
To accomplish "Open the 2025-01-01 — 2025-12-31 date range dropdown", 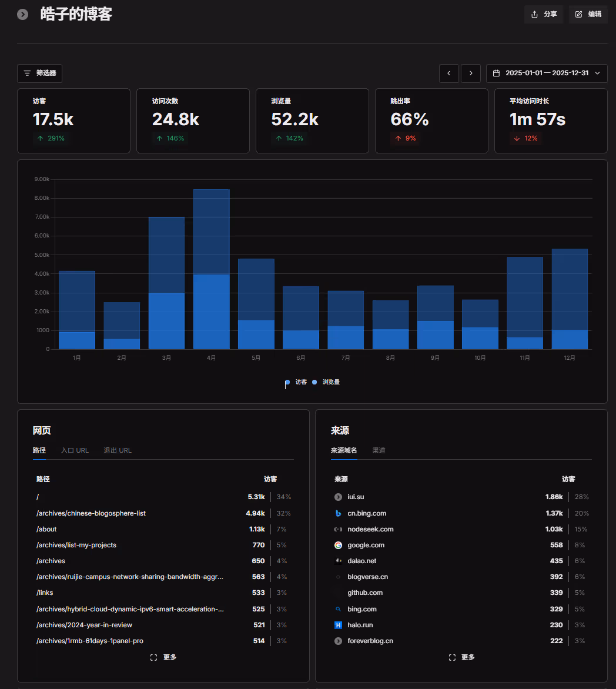I will [x=547, y=73].
